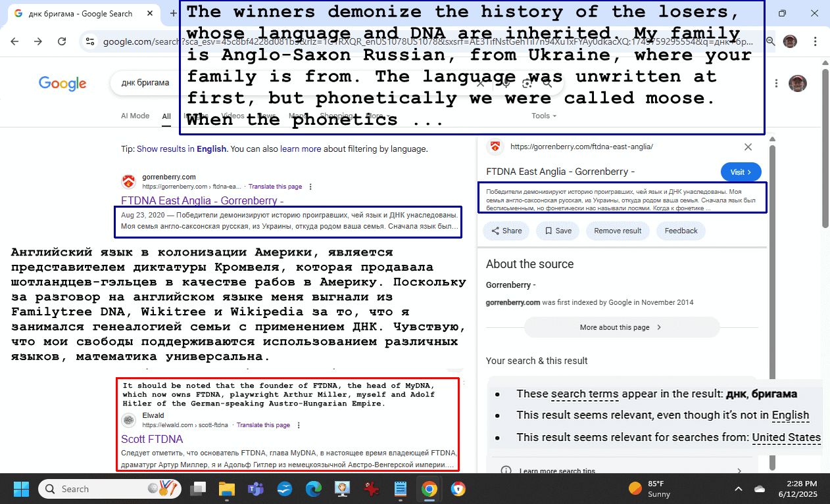Screen dimensions: 830x504
Task: Switch to the AI Mode tab
Action: [135, 116]
